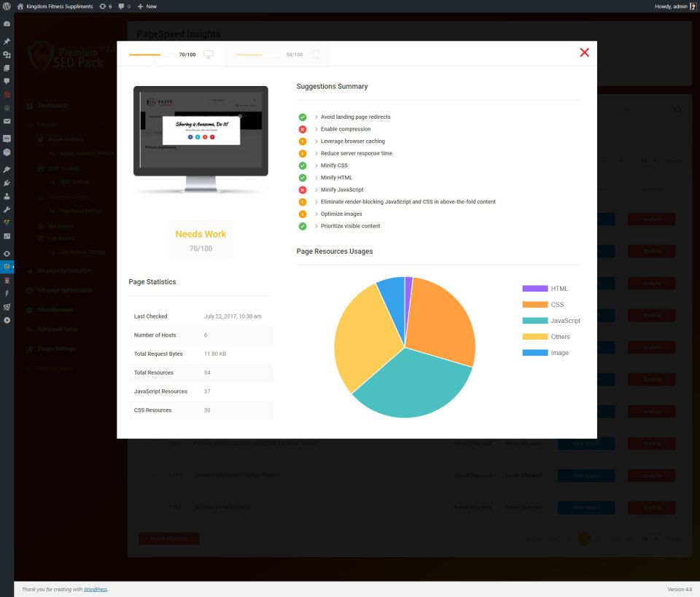Click the Dashboard gauge icon in sidebar
The image size is (700, 597).
tap(7, 24)
